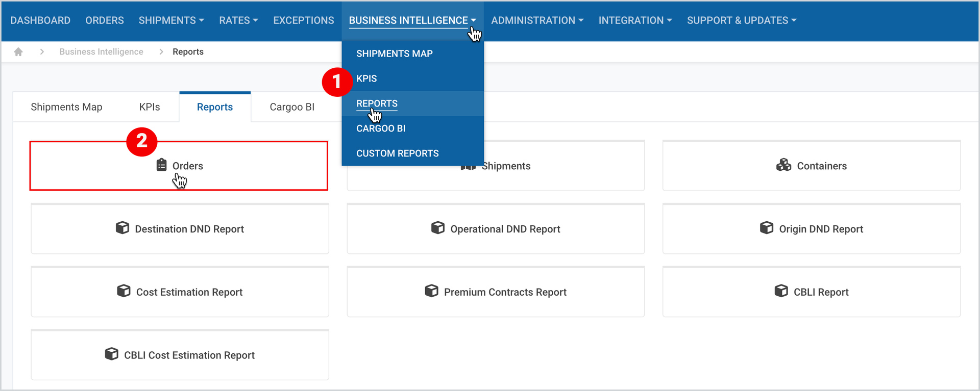Click the Destination DND Report box icon
The width and height of the screenshot is (980, 391).
122,228
